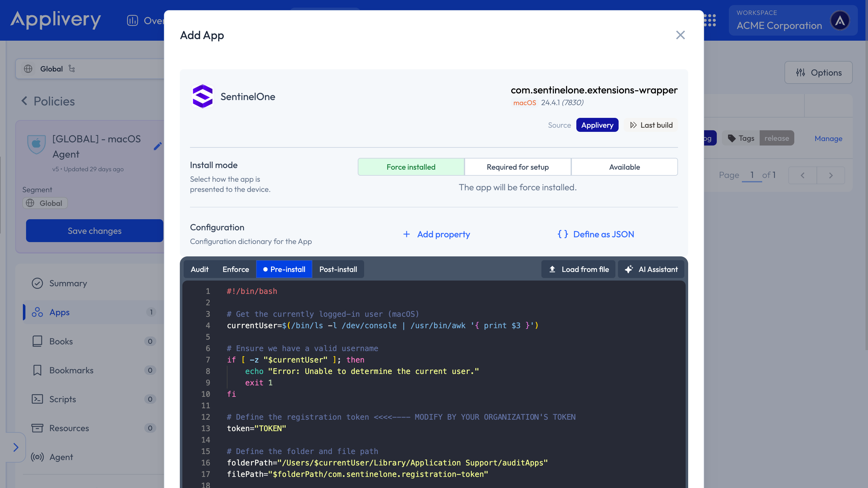Click the Scripts terminal icon

pyautogui.click(x=37, y=399)
